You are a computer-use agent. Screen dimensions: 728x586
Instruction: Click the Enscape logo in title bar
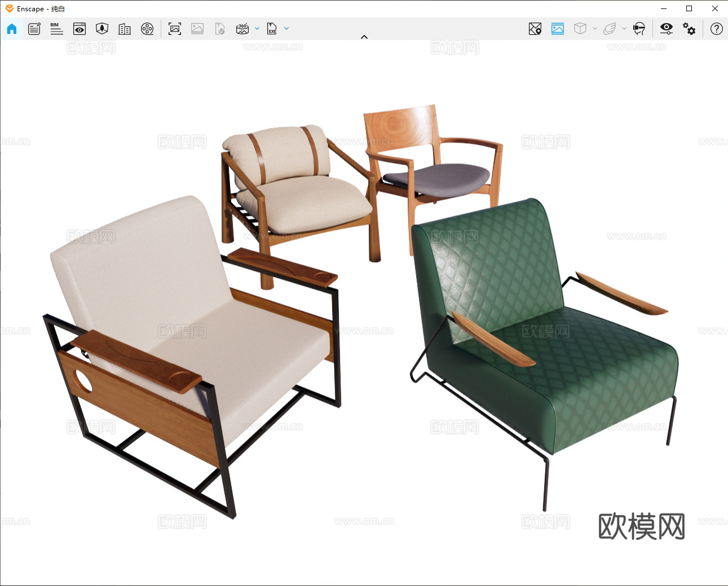click(10, 8)
